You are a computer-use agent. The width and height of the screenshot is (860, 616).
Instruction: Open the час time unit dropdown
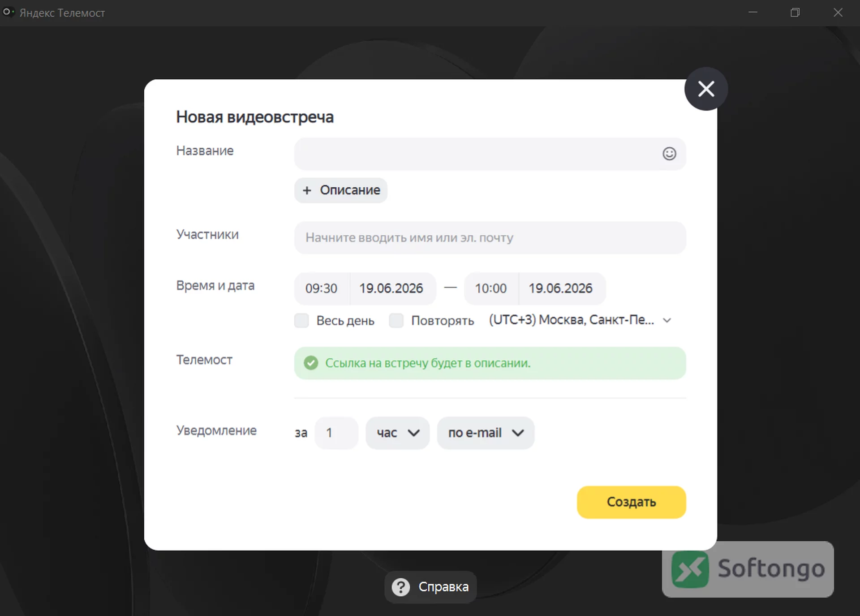398,433
